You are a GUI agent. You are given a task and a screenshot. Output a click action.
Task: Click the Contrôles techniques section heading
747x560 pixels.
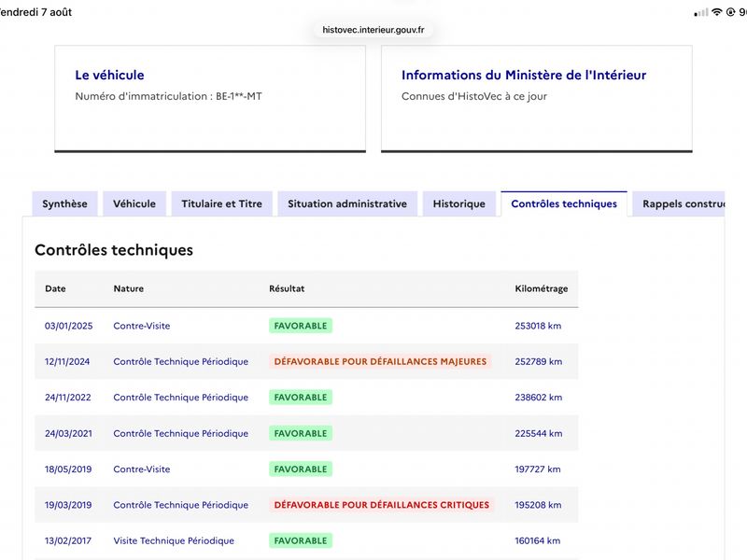pyautogui.click(x=114, y=250)
